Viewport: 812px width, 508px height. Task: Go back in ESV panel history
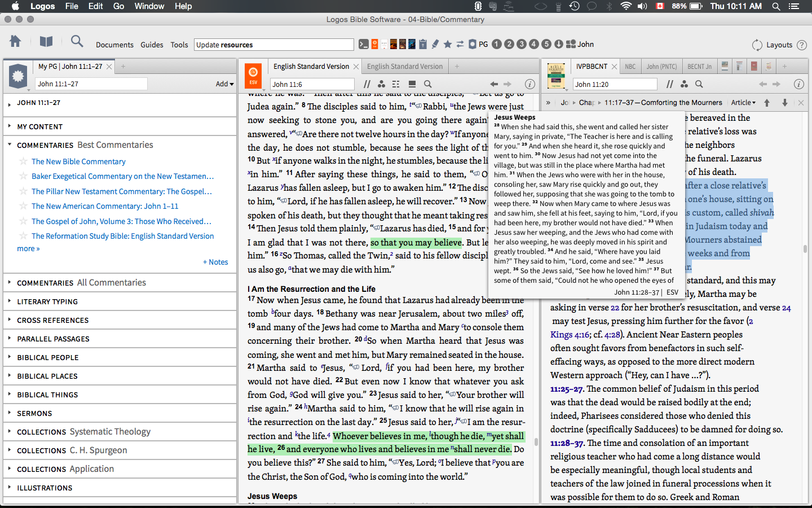click(x=494, y=84)
